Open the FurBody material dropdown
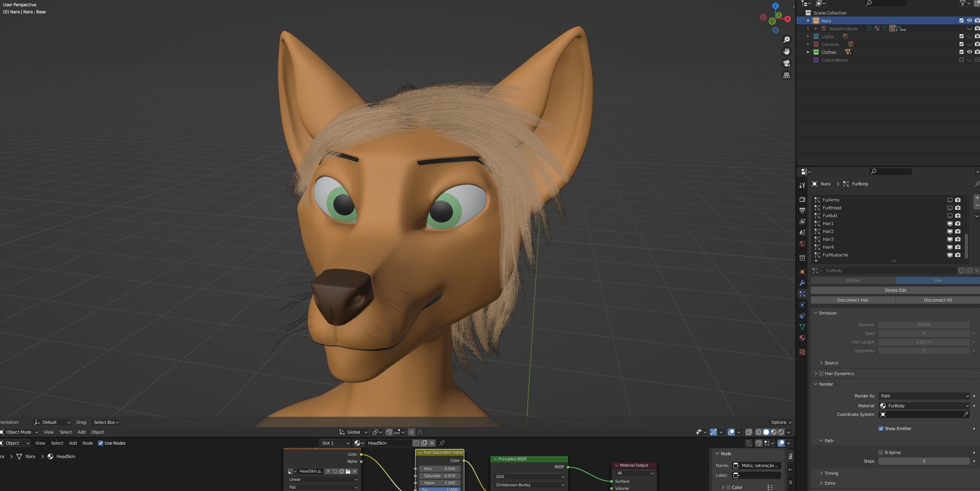The image size is (980, 491). pyautogui.click(x=924, y=406)
